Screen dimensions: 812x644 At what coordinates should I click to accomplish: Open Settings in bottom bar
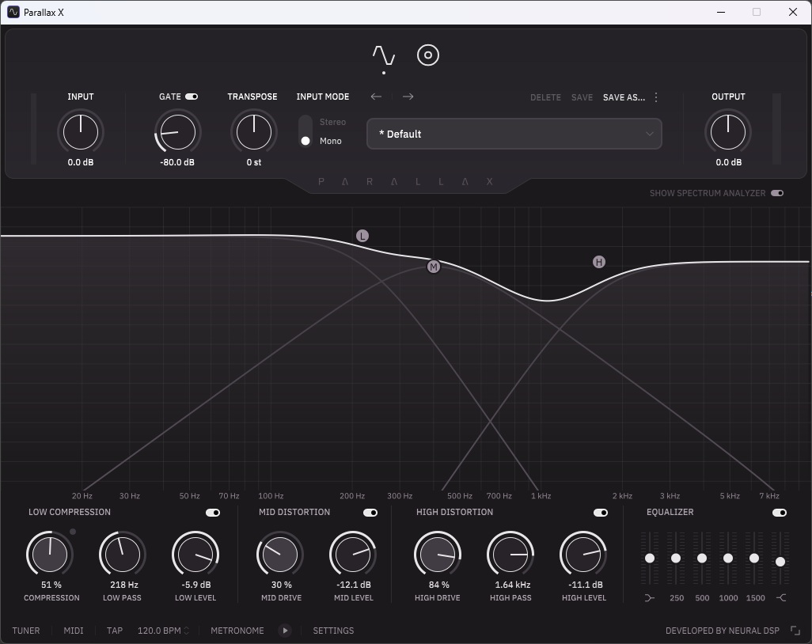[333, 631]
